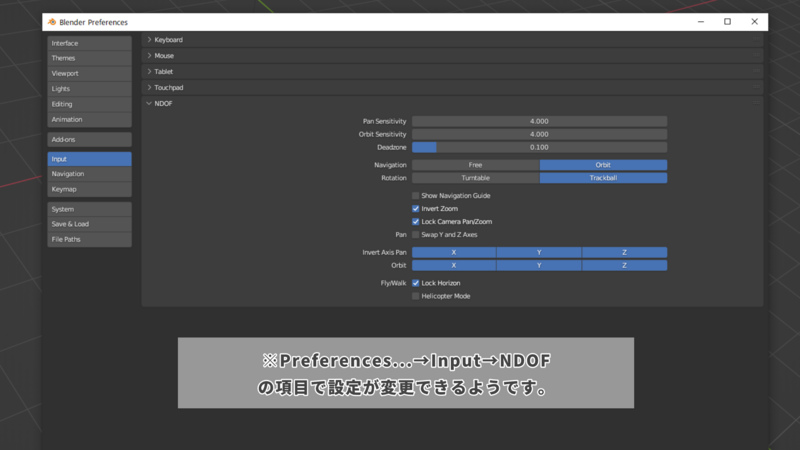Click the Blender logo in title bar

point(52,22)
